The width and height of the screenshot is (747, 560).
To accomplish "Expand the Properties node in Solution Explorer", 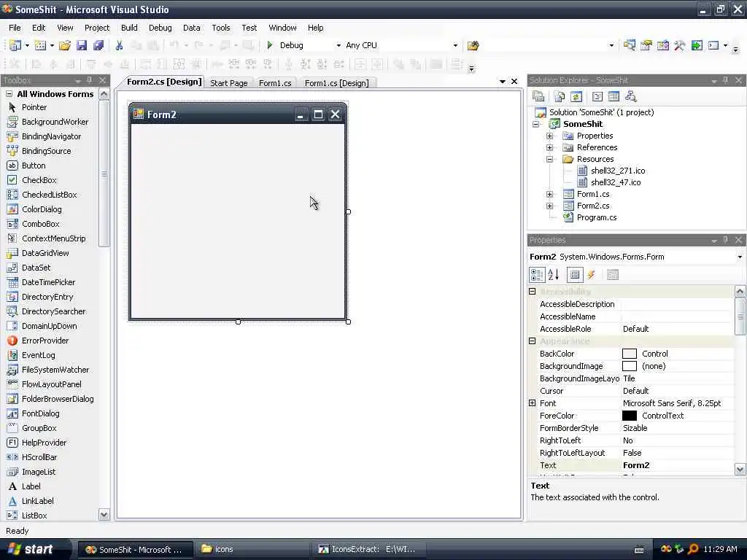I will pos(549,136).
